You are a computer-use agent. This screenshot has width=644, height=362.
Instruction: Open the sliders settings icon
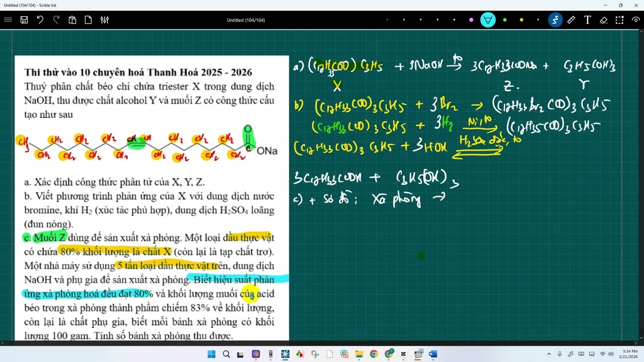[105, 20]
